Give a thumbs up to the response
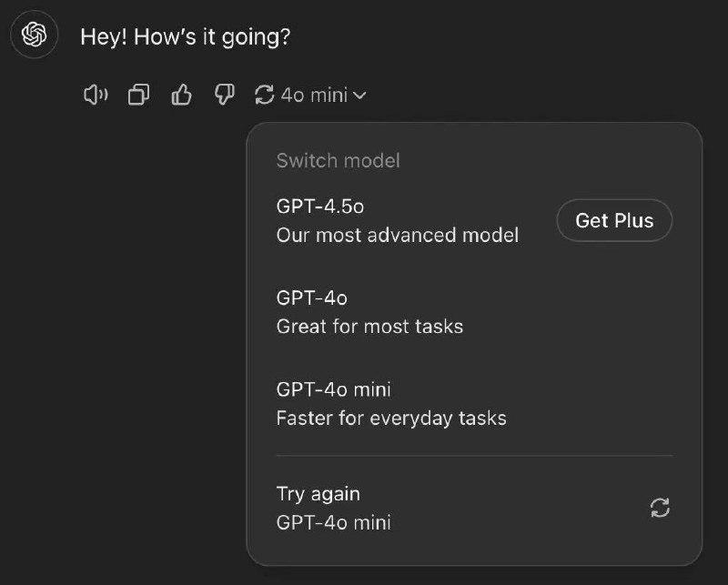 [x=181, y=95]
